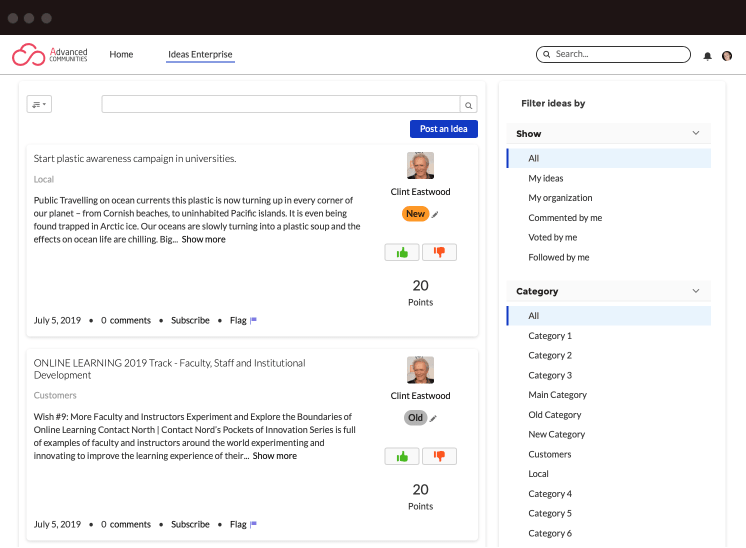746x548 pixels.
Task: Filter by My organization
Action: pos(560,198)
